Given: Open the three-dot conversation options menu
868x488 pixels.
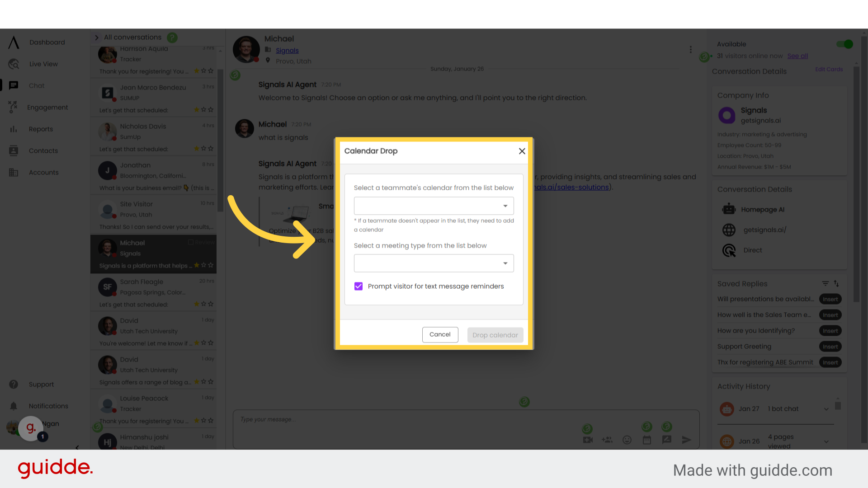Looking at the screenshot, I should (x=690, y=50).
